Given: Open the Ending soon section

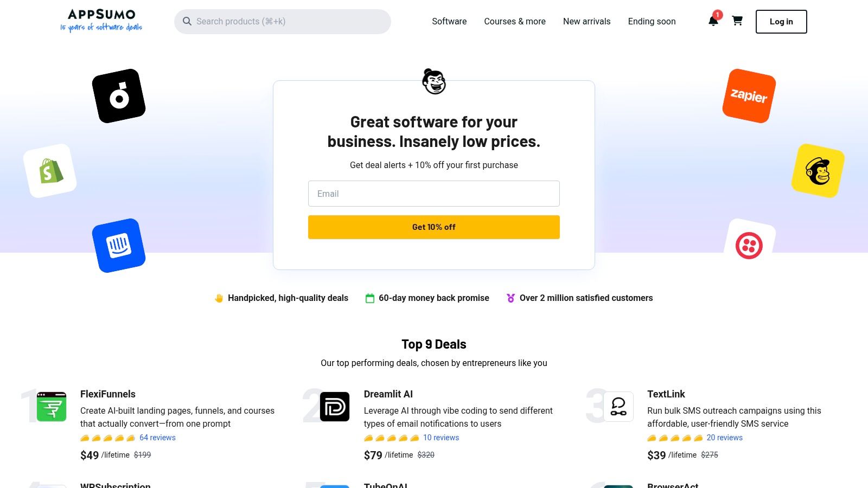Looking at the screenshot, I should tap(652, 21).
